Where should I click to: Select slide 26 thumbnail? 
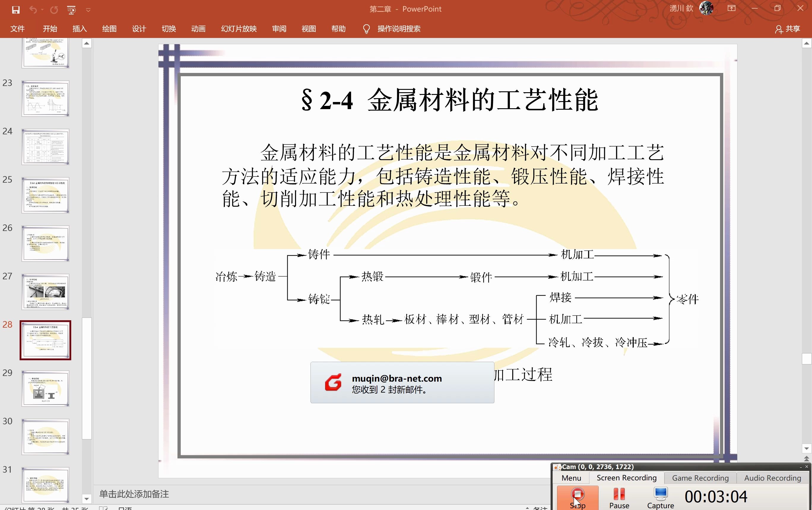coord(45,243)
